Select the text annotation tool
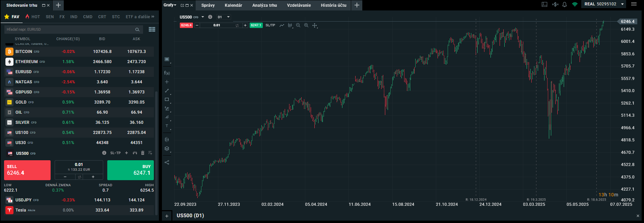This screenshot has width=644, height=223. tap(167, 126)
